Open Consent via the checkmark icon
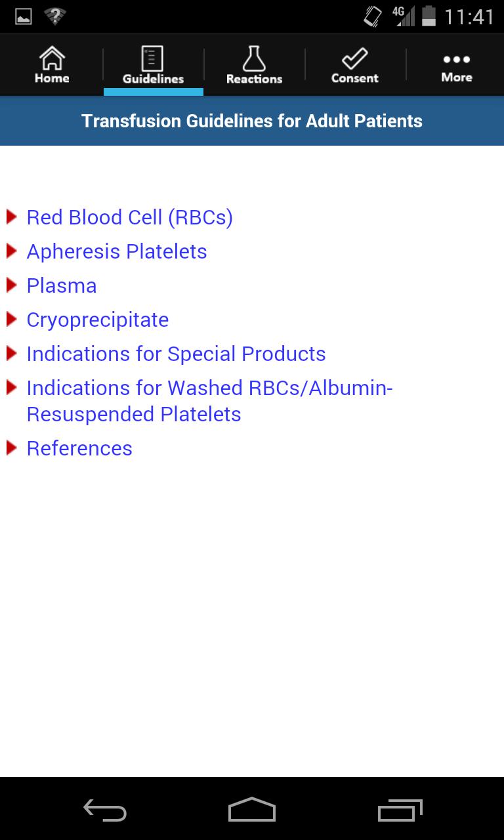Image resolution: width=504 pixels, height=840 pixels. [x=354, y=62]
